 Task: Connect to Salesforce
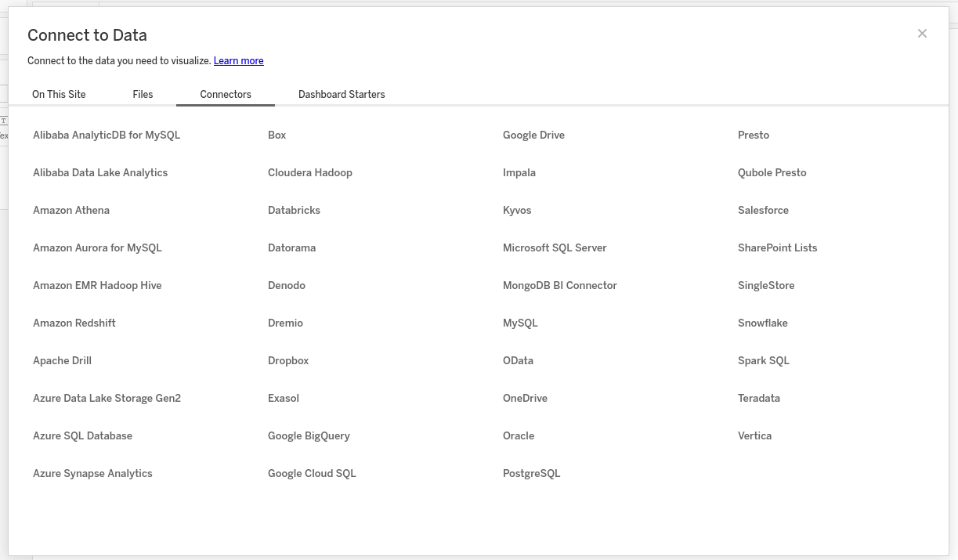tap(763, 210)
